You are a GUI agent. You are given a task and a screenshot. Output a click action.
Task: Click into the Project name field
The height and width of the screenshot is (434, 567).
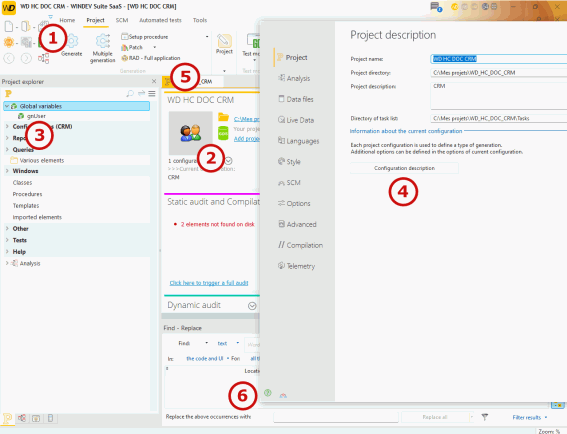coord(499,59)
